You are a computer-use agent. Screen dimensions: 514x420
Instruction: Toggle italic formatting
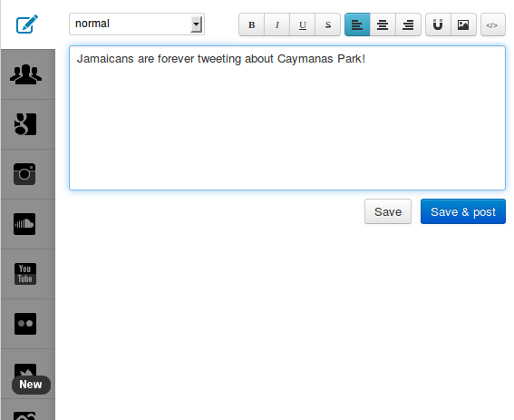pyautogui.click(x=277, y=24)
